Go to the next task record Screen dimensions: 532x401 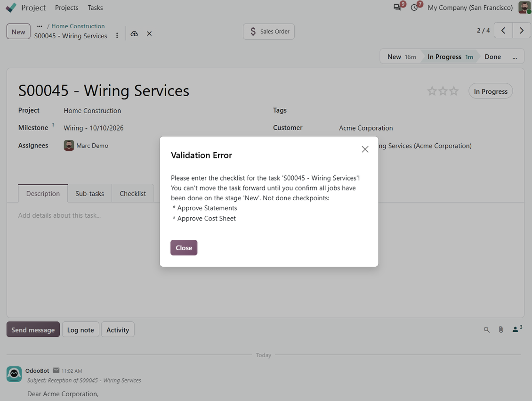[522, 31]
